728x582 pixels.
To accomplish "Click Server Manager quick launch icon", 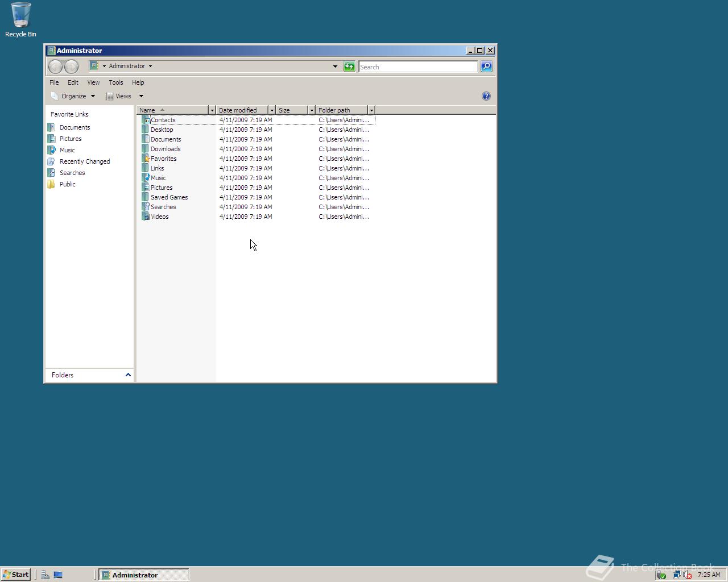I will pyautogui.click(x=45, y=575).
